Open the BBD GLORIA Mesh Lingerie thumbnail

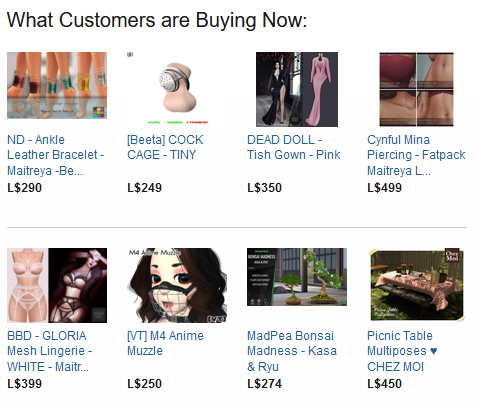(57, 285)
